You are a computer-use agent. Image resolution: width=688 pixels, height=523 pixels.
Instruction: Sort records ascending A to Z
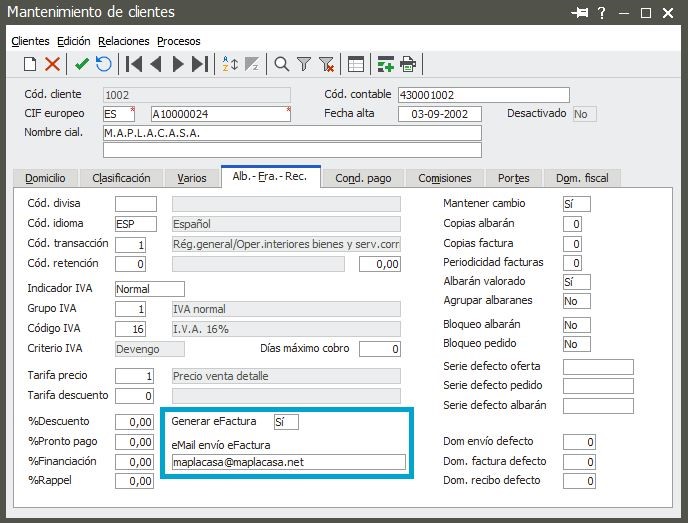pyautogui.click(x=229, y=65)
